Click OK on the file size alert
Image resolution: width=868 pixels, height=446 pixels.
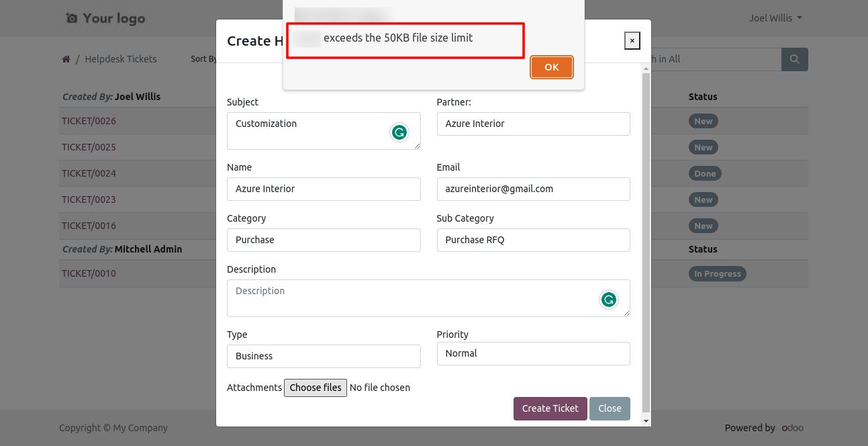[x=552, y=67]
